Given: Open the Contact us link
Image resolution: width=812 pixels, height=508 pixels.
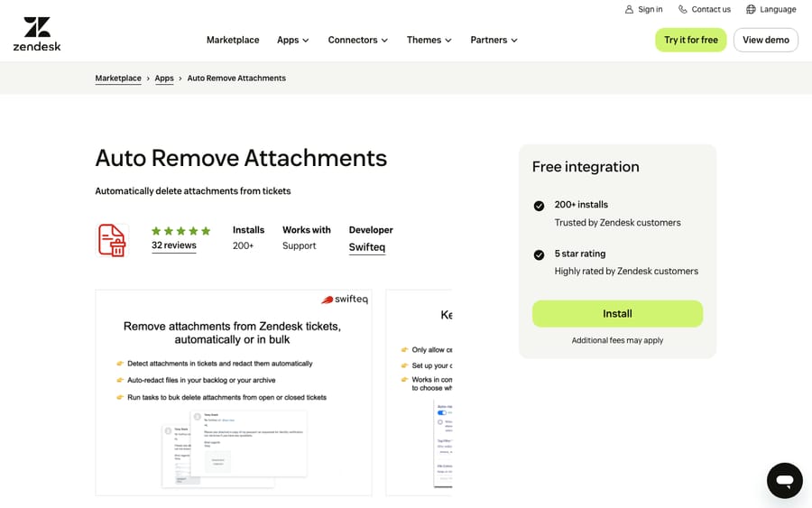Looking at the screenshot, I should point(705,9).
